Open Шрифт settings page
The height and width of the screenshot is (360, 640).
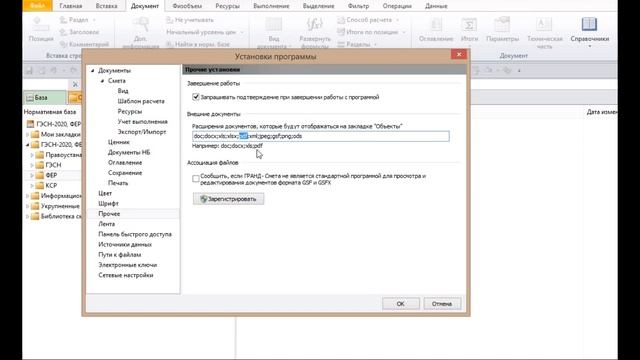[108, 203]
